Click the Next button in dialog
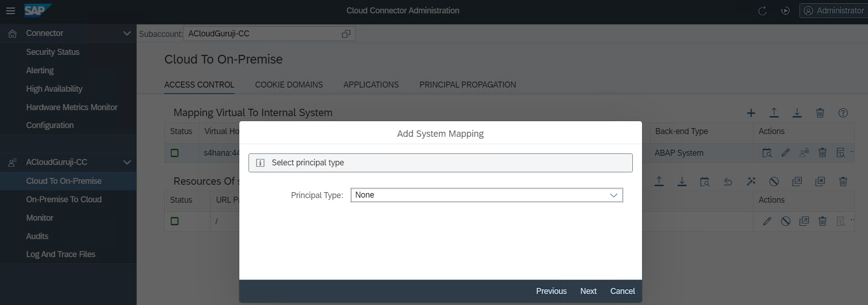Screen dimensions: 868x305 (x=588, y=291)
